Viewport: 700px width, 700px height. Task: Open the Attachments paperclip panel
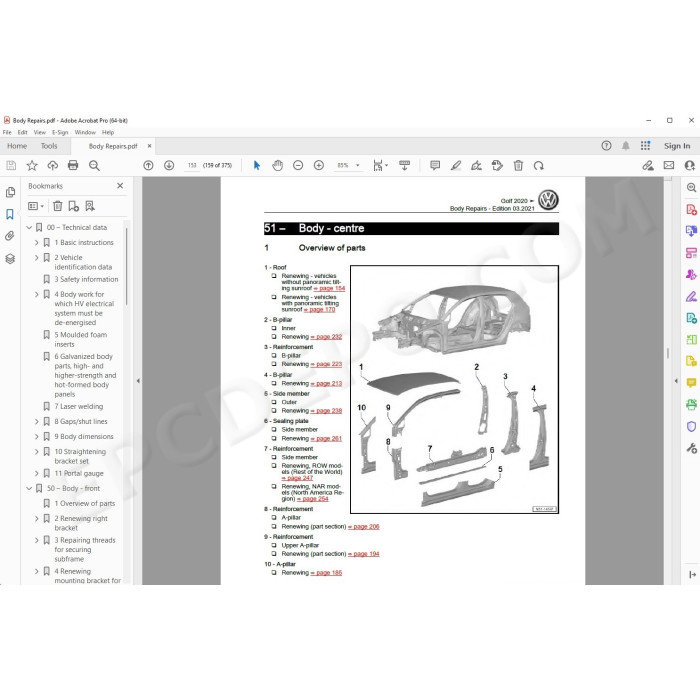coord(10,236)
